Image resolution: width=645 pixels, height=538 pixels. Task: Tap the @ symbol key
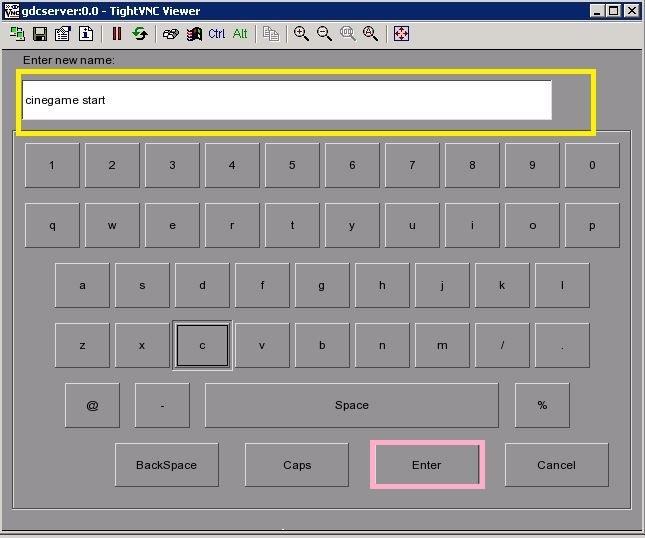(x=93, y=406)
